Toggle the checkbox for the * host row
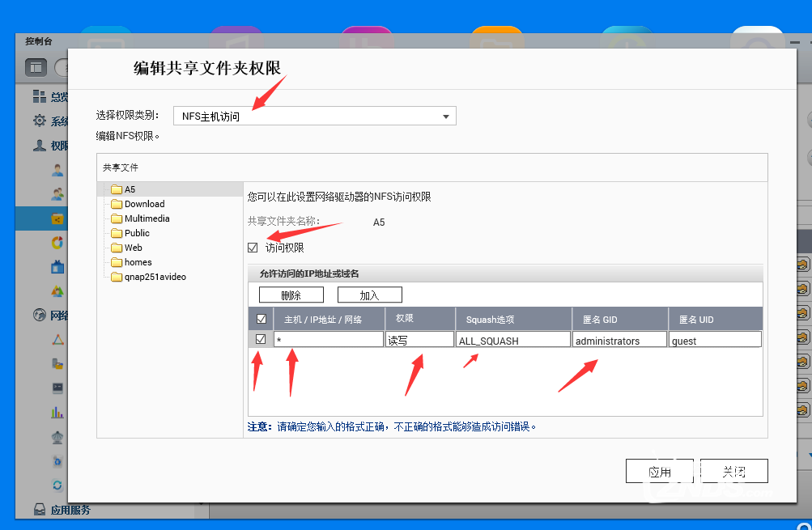The image size is (812, 530). point(261,339)
